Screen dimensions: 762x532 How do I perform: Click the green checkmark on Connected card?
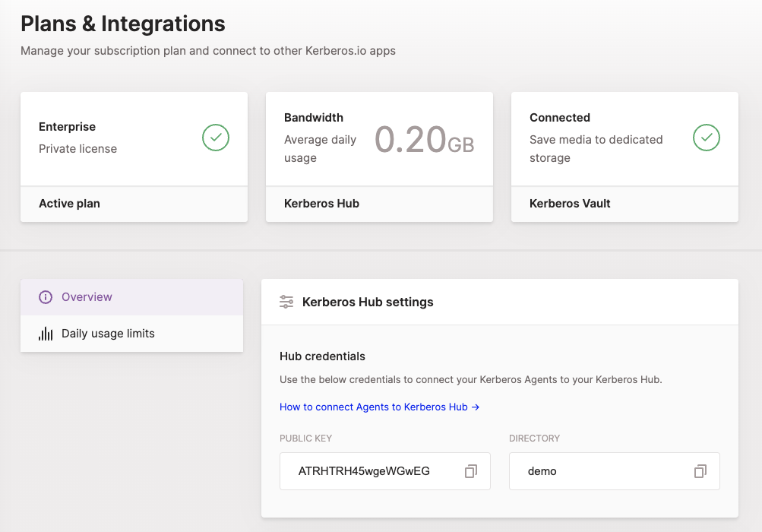707,138
